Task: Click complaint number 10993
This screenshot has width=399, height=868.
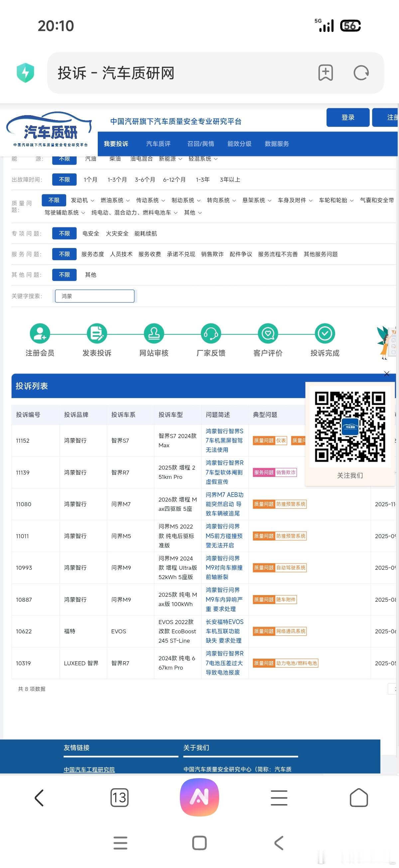Action: pos(24,568)
